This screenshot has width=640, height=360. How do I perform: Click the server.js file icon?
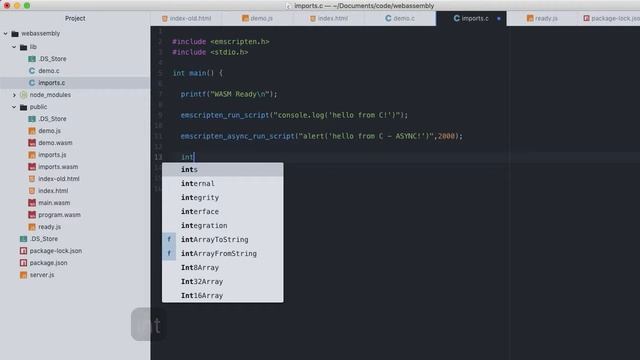pos(23,275)
